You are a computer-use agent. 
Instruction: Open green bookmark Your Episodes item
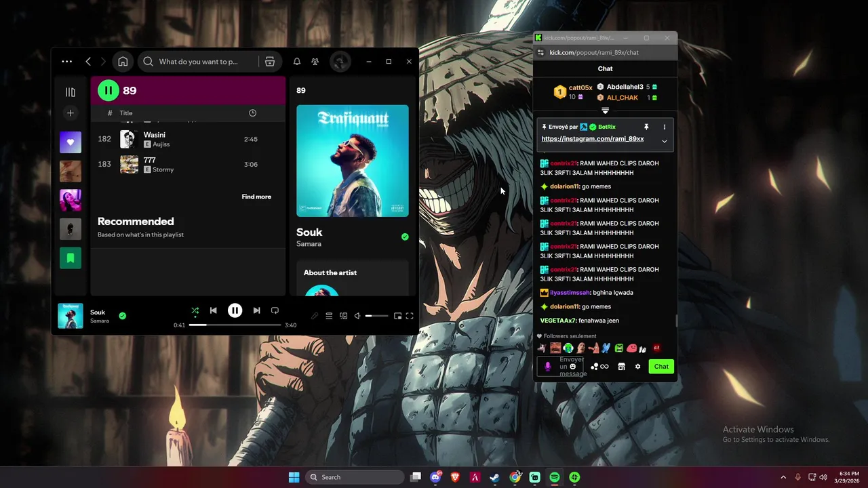(71, 258)
